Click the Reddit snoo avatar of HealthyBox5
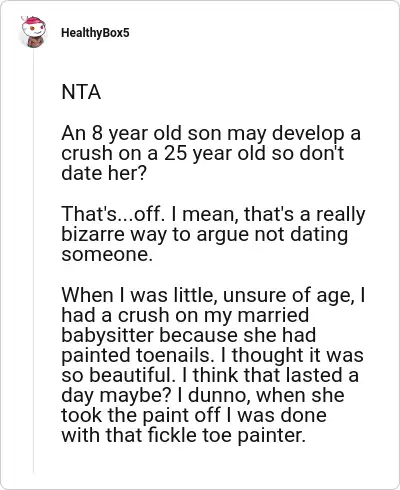Screen dimensions: 400x490 (33, 32)
